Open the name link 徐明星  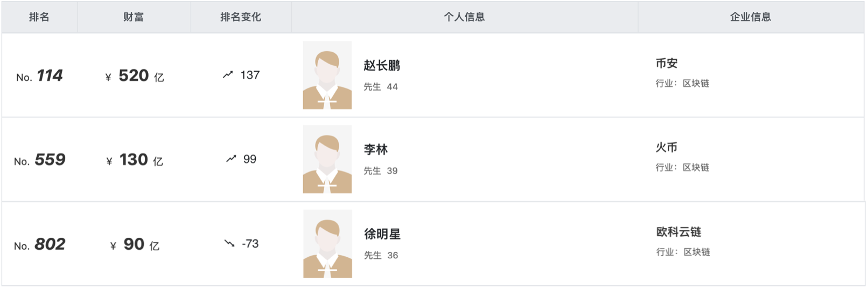coord(382,234)
